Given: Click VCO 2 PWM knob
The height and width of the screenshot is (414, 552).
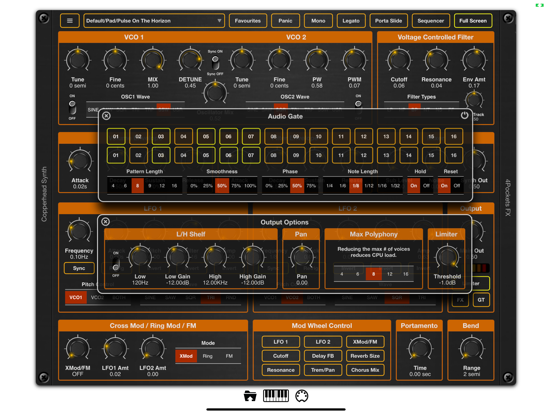Looking at the screenshot, I should 355,60.
